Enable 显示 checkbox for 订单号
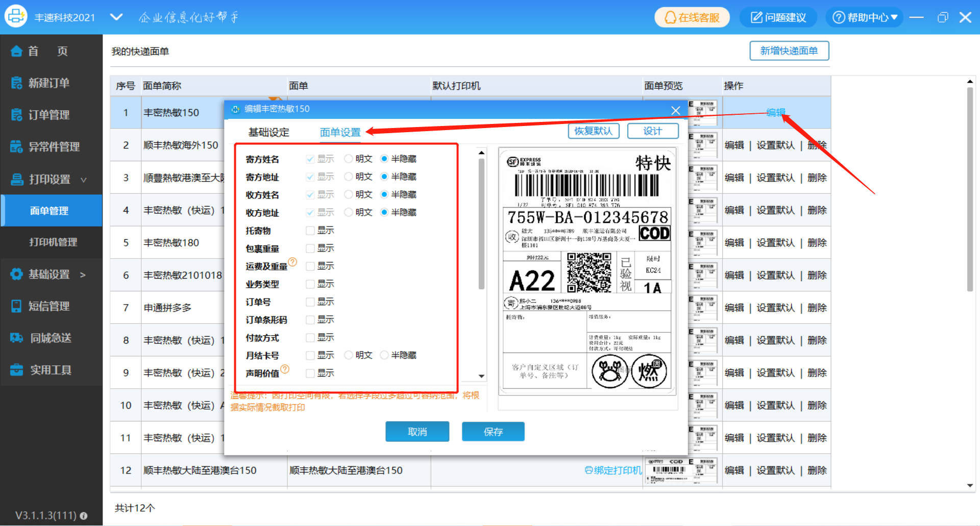The width and height of the screenshot is (980, 526). coord(310,302)
